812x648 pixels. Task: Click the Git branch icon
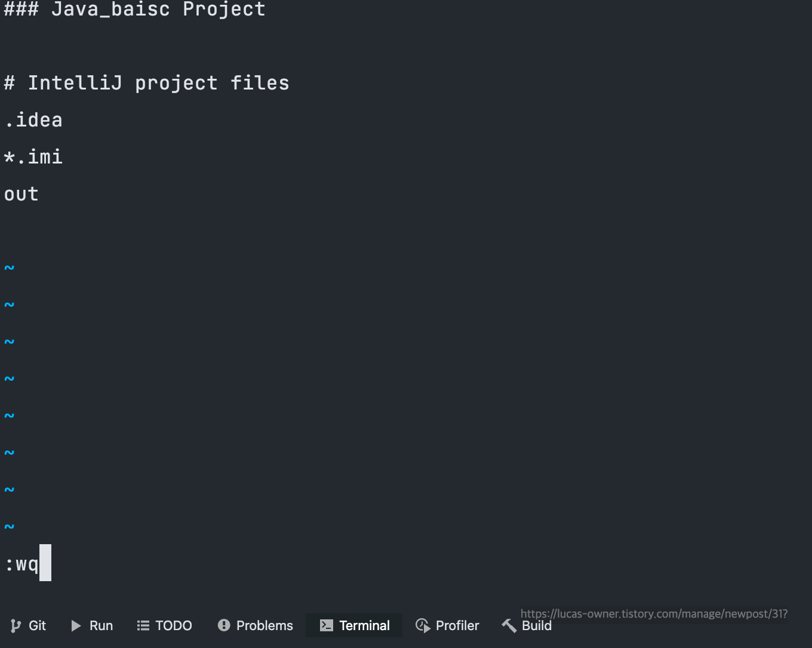point(16,625)
